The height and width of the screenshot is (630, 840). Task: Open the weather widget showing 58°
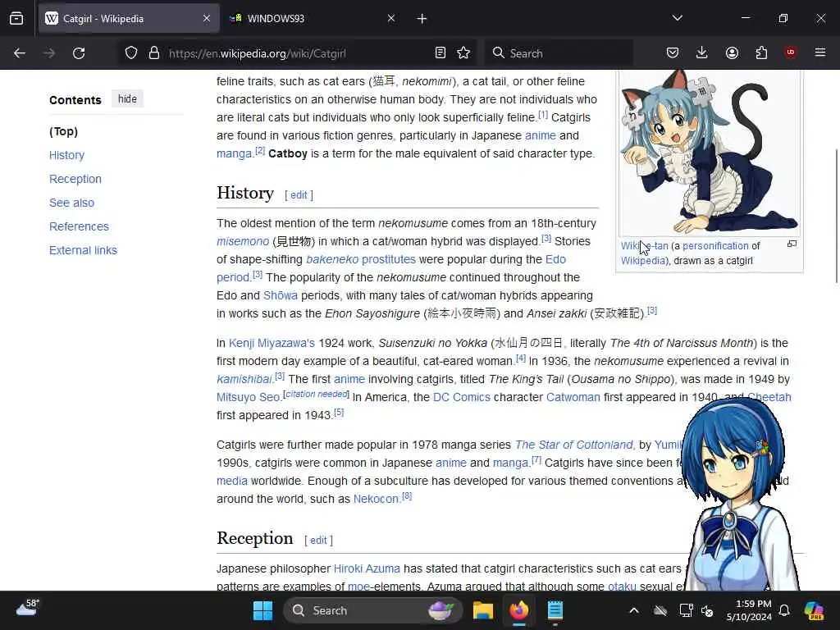(x=28, y=608)
